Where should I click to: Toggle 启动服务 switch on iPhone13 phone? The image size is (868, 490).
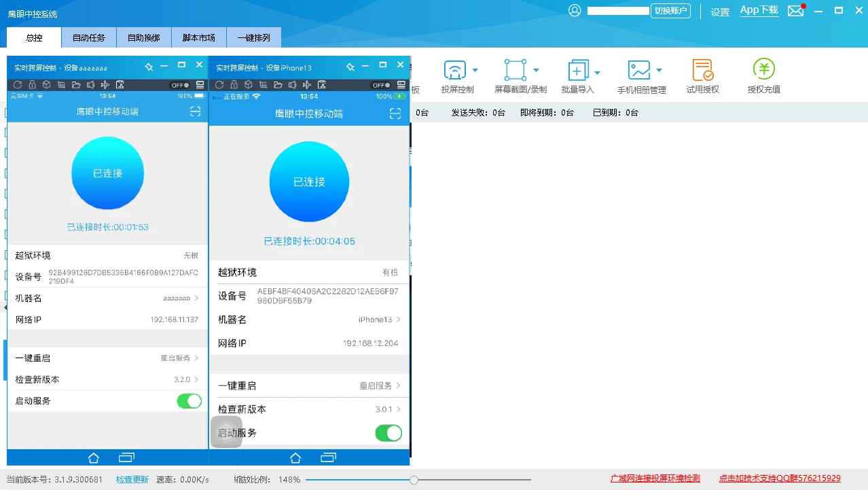pos(388,433)
